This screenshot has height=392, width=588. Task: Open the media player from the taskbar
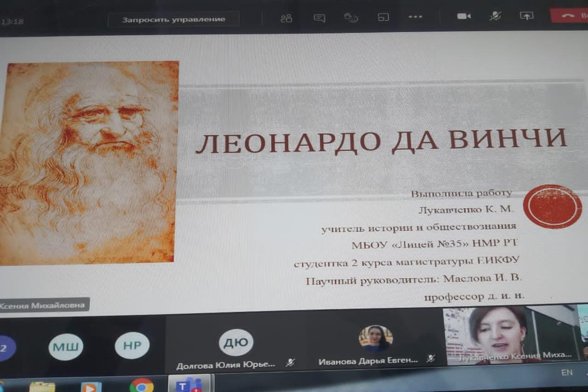point(91,387)
